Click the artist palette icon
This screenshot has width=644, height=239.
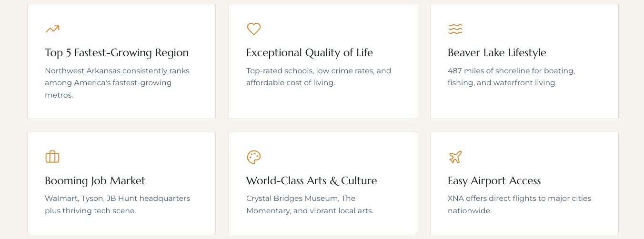tap(254, 157)
